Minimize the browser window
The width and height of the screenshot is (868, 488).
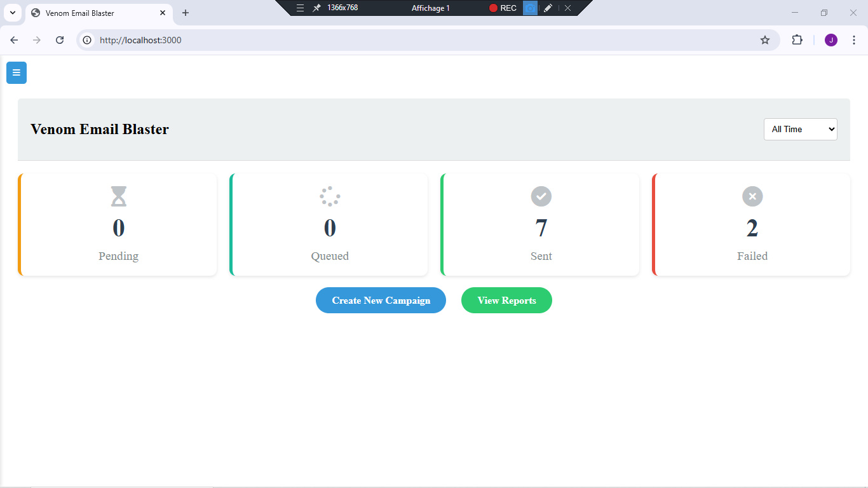pyautogui.click(x=794, y=13)
